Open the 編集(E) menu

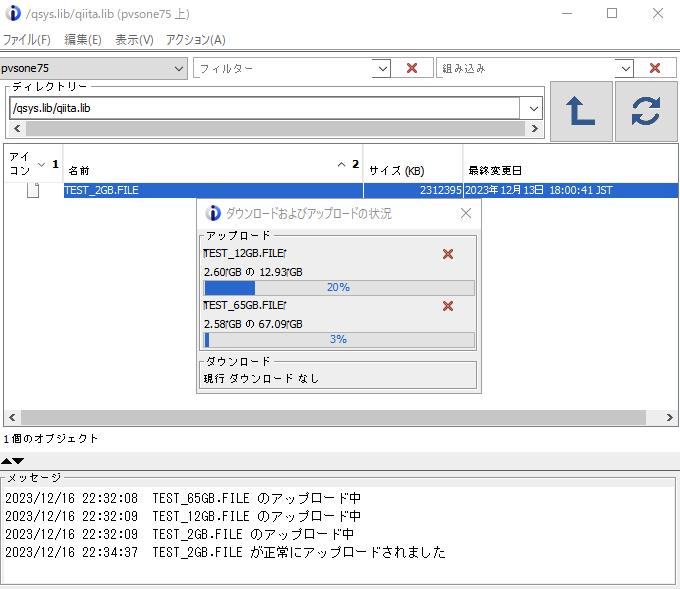coord(83,40)
